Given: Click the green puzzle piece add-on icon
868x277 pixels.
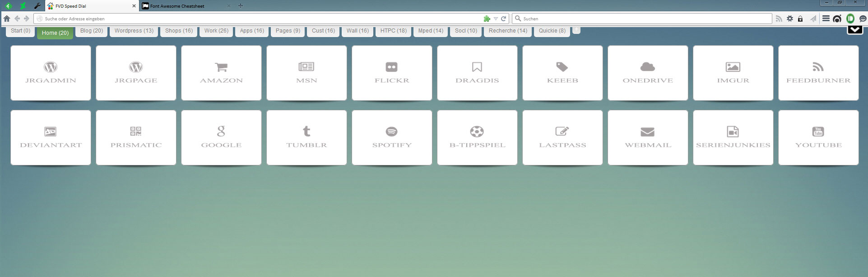Looking at the screenshot, I should point(487,19).
